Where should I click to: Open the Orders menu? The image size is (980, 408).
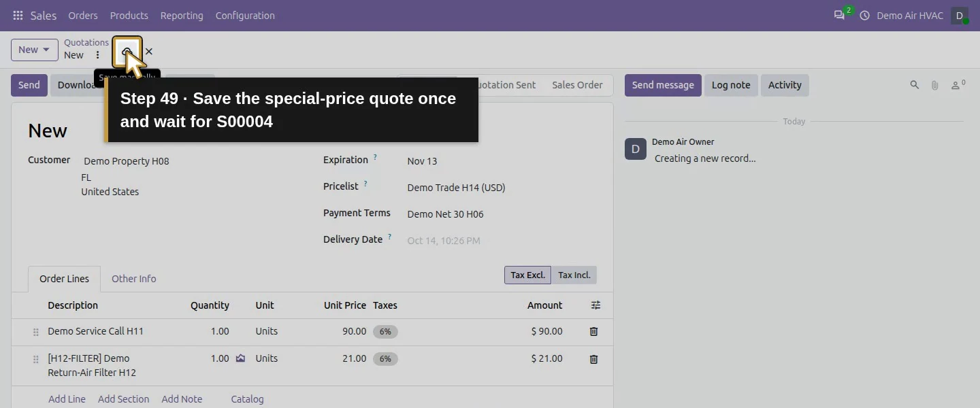tap(83, 15)
